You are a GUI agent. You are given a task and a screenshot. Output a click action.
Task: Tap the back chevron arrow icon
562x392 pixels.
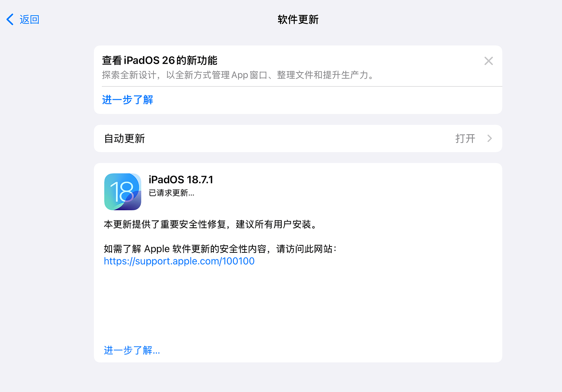(10, 20)
